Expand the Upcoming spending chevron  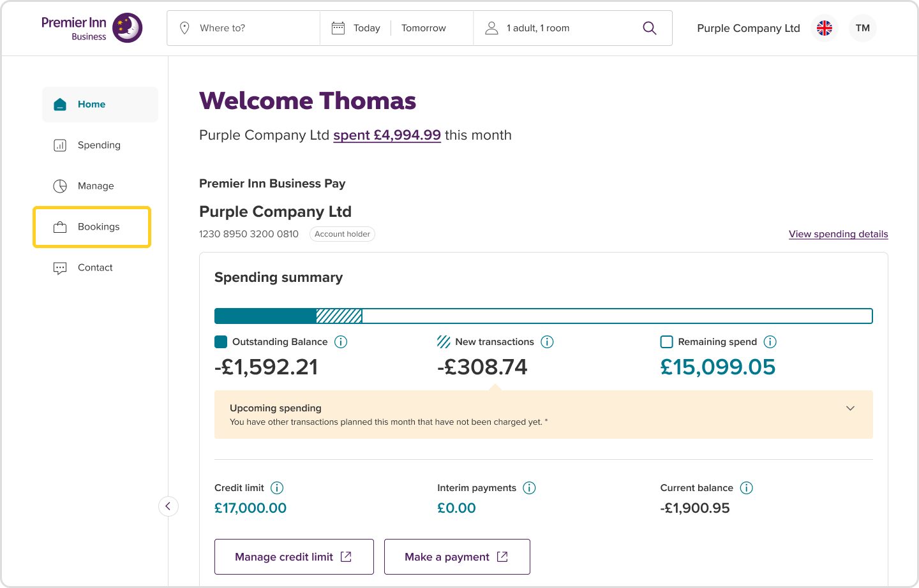(x=850, y=408)
